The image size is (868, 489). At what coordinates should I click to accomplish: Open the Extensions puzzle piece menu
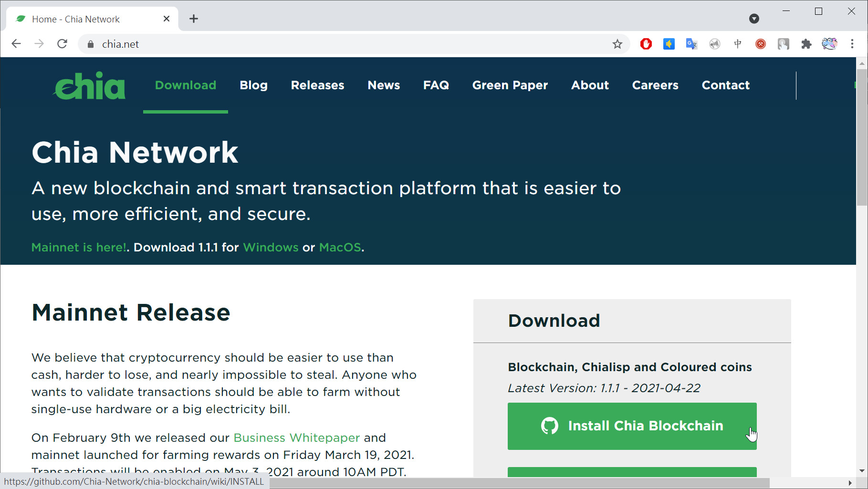[806, 44]
